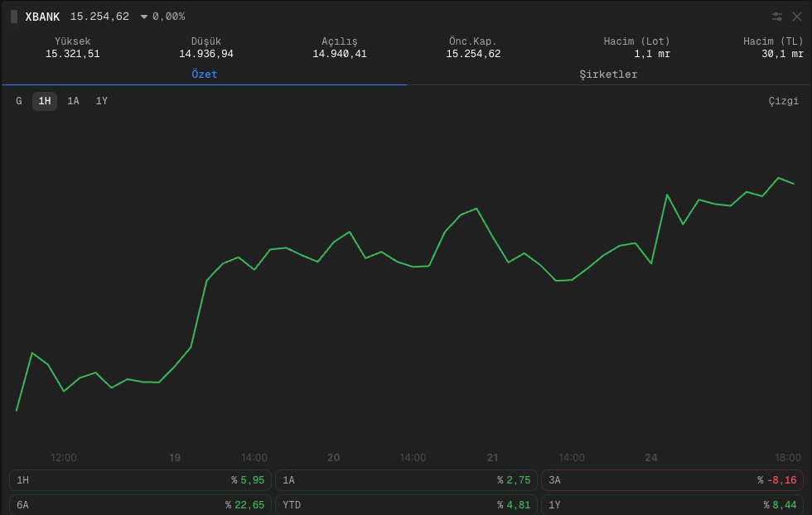
Task: Select the 1Y performance card showing 8,44
Action: click(672, 504)
